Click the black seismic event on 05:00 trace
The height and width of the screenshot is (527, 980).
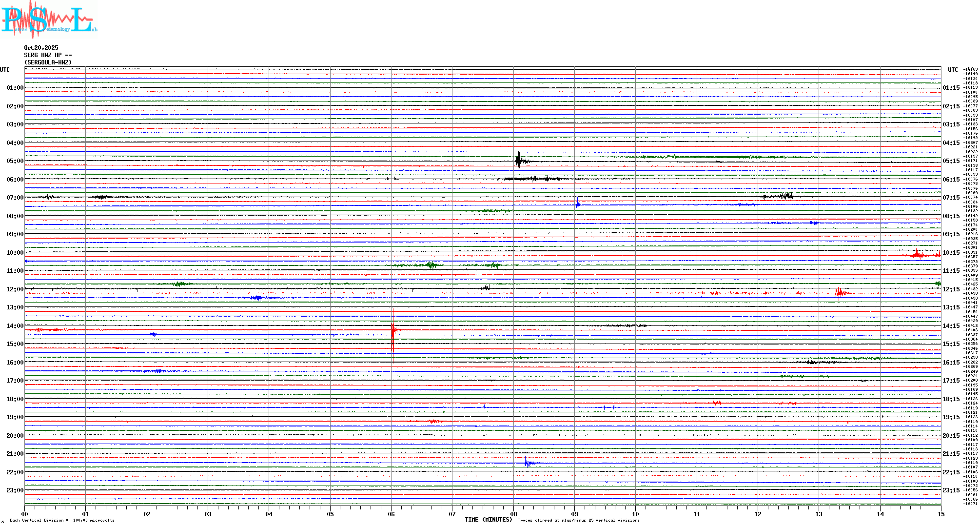point(519,160)
